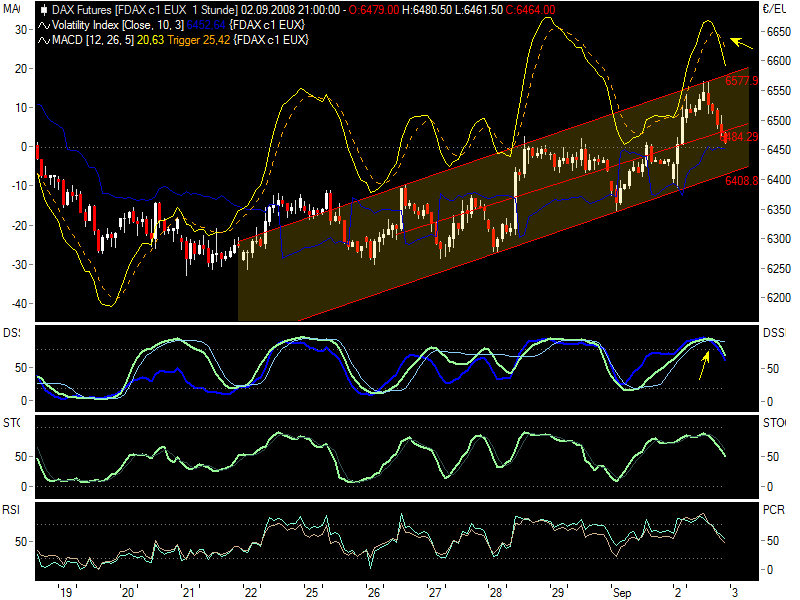Click the 6550 price axis tick

pyautogui.click(x=779, y=91)
